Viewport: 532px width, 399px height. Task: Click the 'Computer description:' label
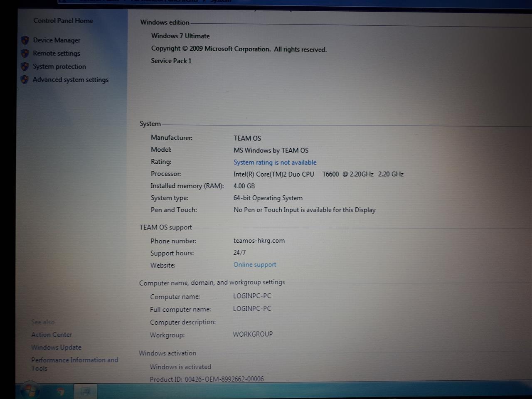pyautogui.click(x=183, y=322)
